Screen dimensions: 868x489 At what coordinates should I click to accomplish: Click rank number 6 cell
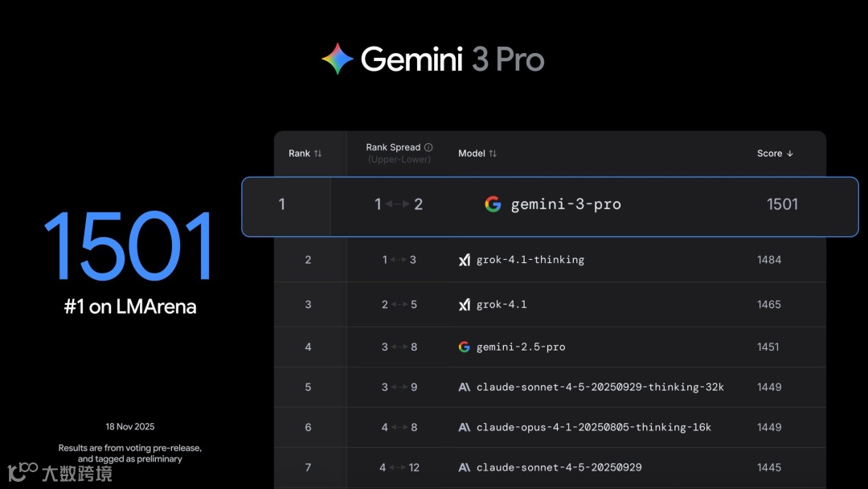pyautogui.click(x=308, y=427)
